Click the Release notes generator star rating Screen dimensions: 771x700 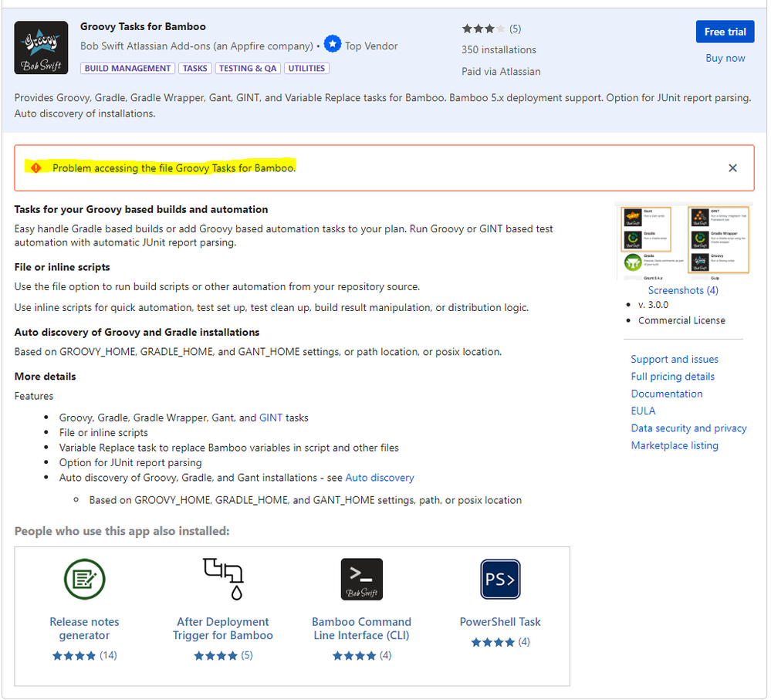click(x=74, y=656)
